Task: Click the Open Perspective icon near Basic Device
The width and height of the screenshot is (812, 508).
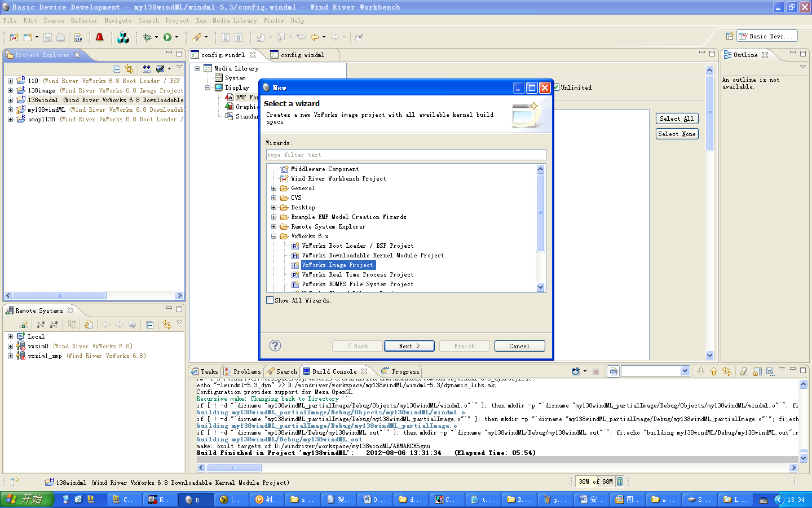Action: (730, 36)
